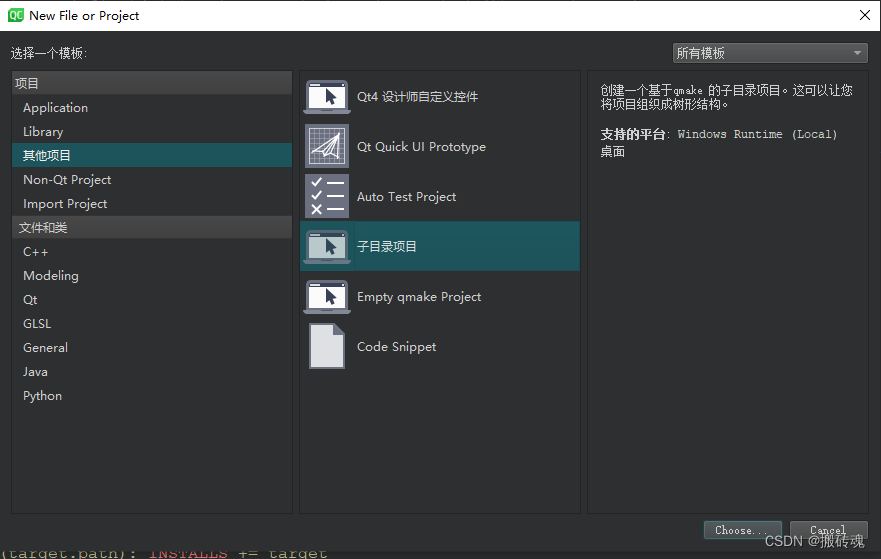This screenshot has height=559, width=881.
Task: Choose the Code Snippet template label
Action: [x=397, y=347]
